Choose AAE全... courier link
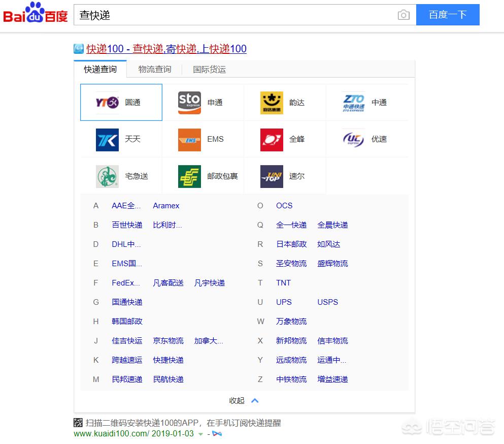504x444 pixels. (126, 206)
